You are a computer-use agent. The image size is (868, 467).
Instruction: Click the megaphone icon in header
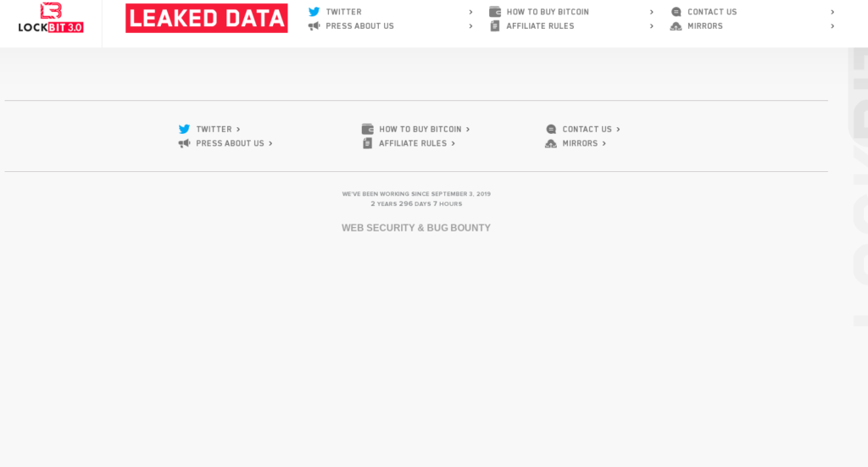click(x=314, y=26)
